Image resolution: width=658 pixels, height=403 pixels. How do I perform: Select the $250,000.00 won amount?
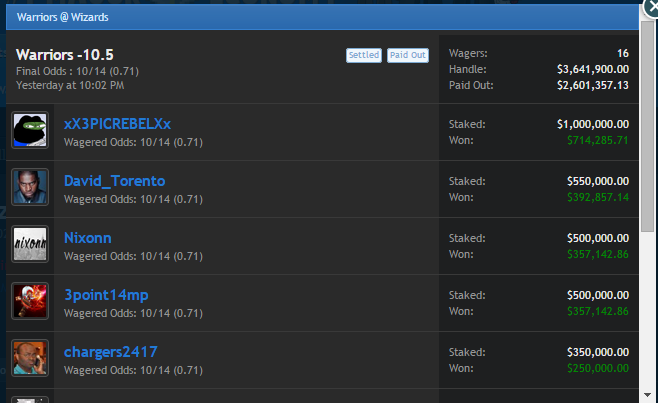[x=598, y=368]
